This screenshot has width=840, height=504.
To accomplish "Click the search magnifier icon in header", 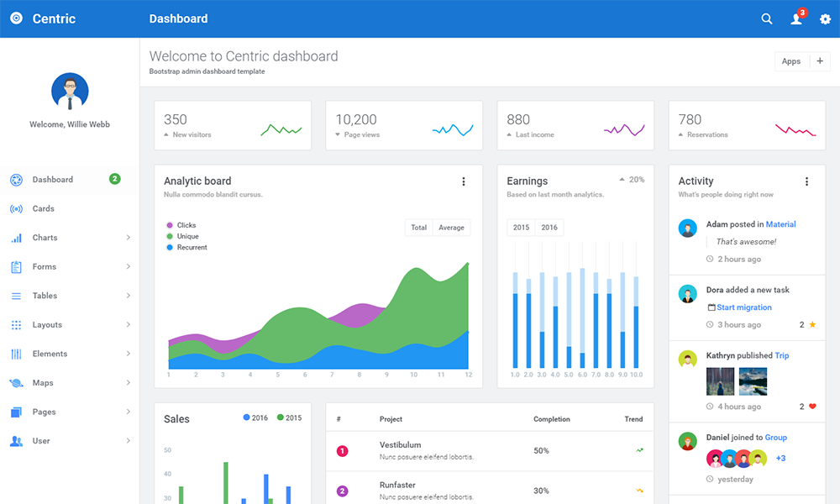I will [766, 19].
